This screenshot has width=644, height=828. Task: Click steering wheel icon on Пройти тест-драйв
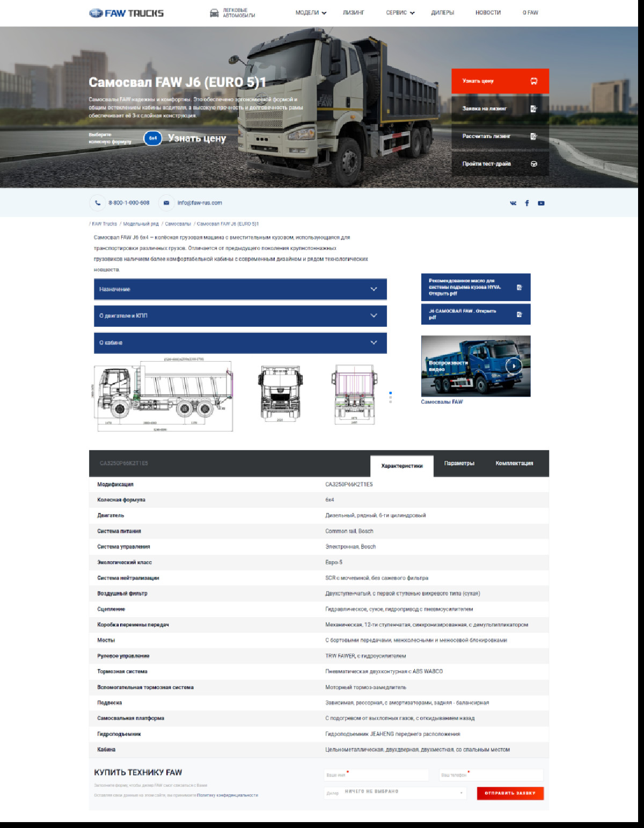[534, 164]
